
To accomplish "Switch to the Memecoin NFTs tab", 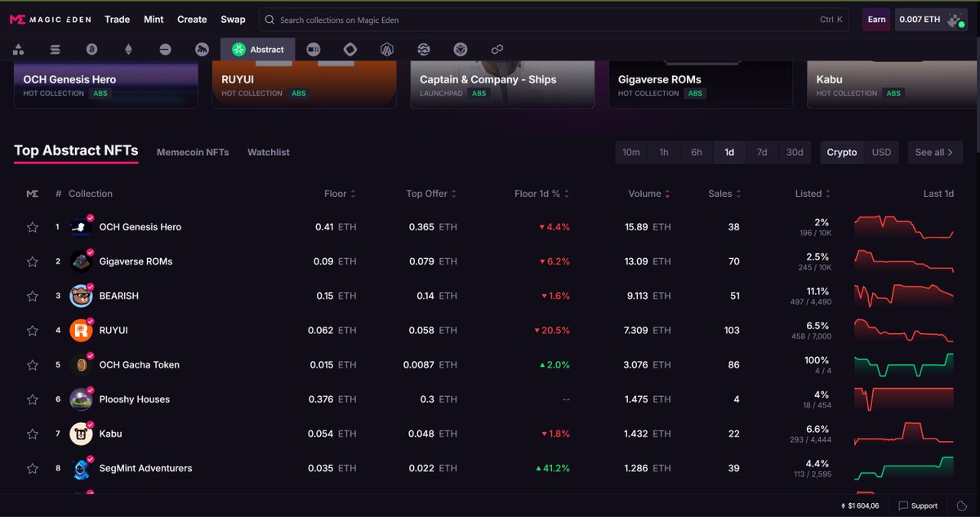I will click(x=193, y=153).
